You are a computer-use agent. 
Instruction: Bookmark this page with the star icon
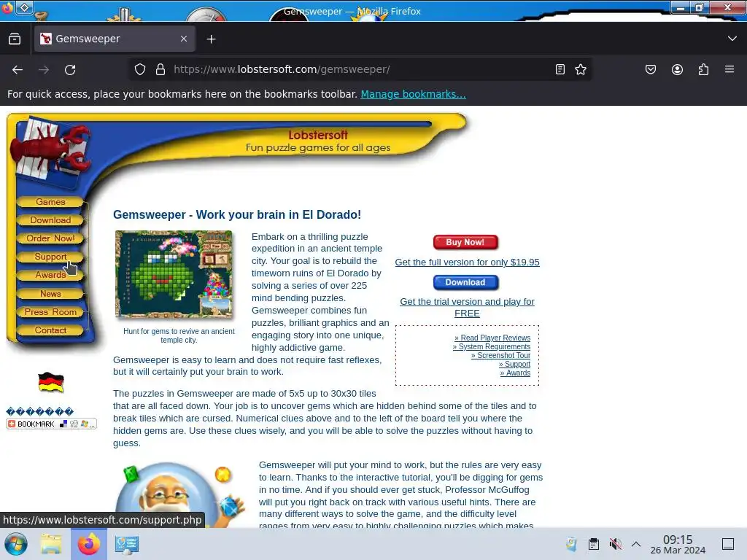[x=581, y=69]
